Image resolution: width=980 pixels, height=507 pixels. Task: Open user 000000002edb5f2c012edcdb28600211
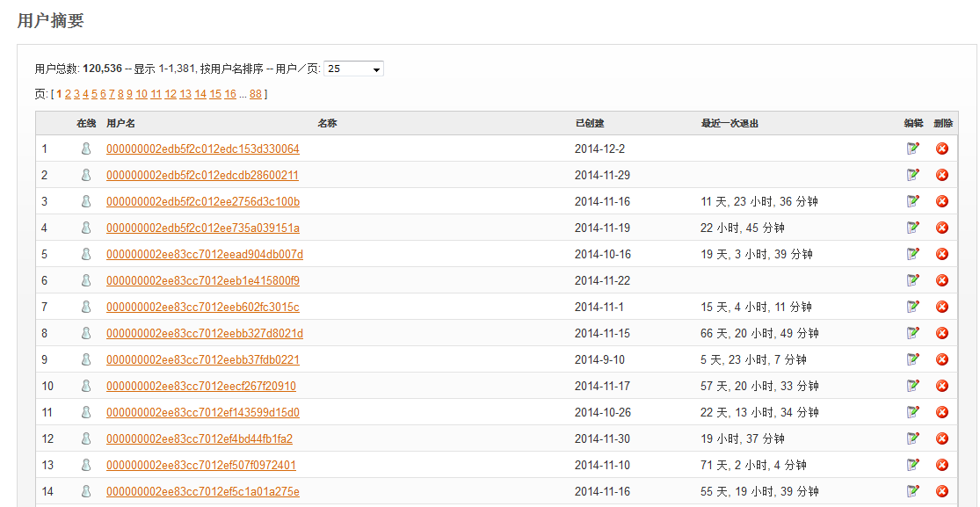[202, 175]
